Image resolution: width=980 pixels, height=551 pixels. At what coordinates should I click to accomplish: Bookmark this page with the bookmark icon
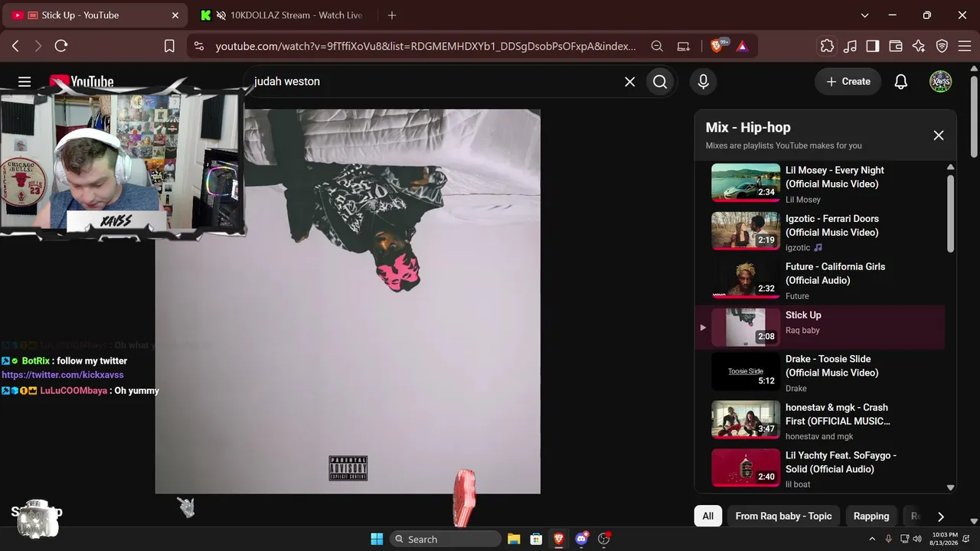[169, 46]
